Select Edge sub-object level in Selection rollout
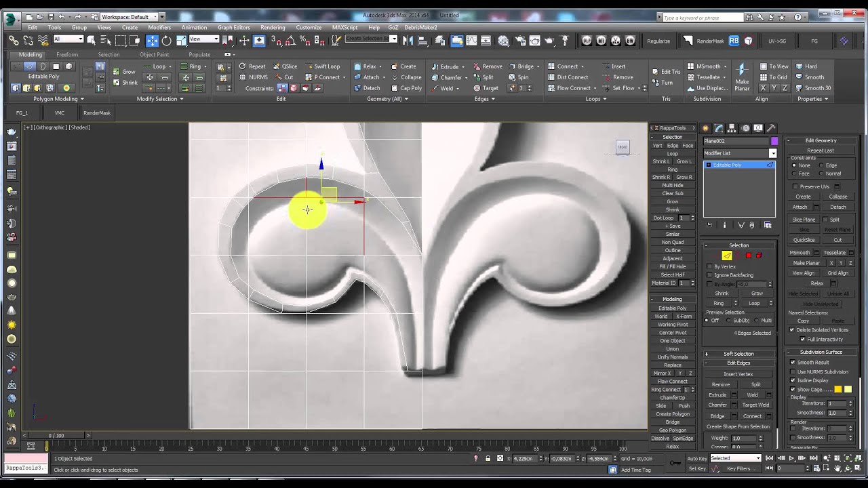The width and height of the screenshot is (868, 488). [x=727, y=256]
